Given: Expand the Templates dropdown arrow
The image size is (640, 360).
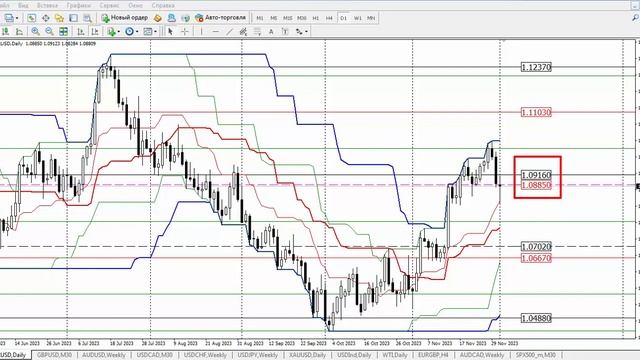Looking at the screenshot, I should click(156, 32).
